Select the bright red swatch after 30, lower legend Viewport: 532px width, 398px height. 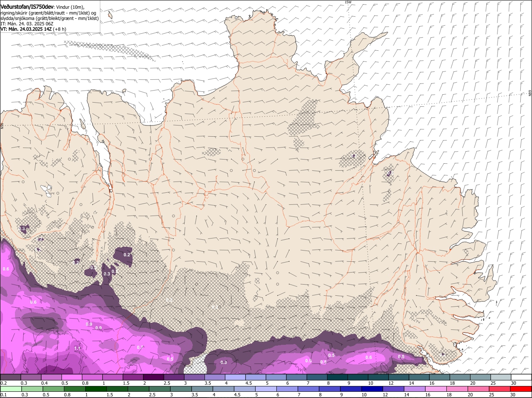coord(521,389)
